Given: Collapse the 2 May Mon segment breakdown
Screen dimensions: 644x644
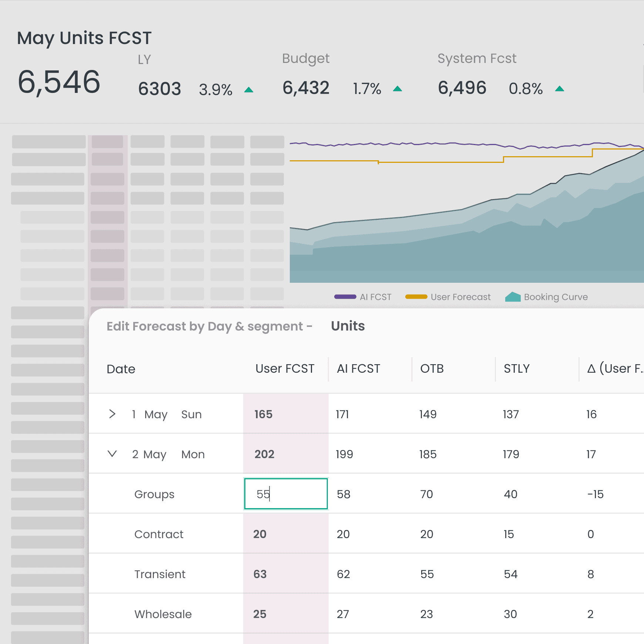Looking at the screenshot, I should [112, 454].
